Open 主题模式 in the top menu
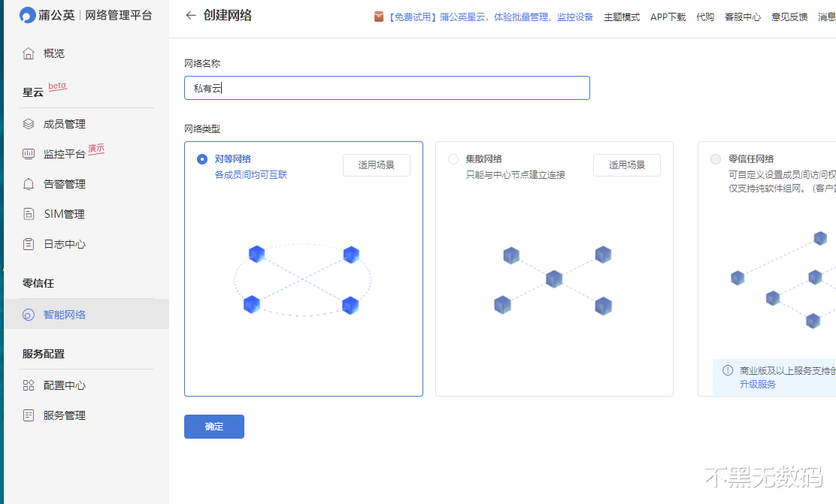 pyautogui.click(x=622, y=16)
